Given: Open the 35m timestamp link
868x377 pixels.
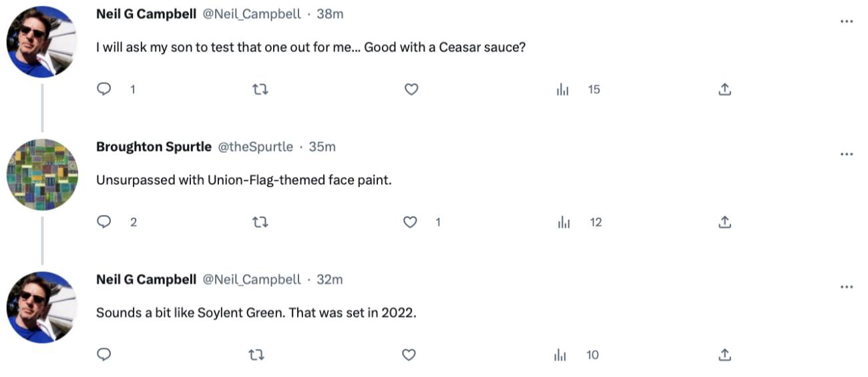Looking at the screenshot, I should (x=322, y=146).
